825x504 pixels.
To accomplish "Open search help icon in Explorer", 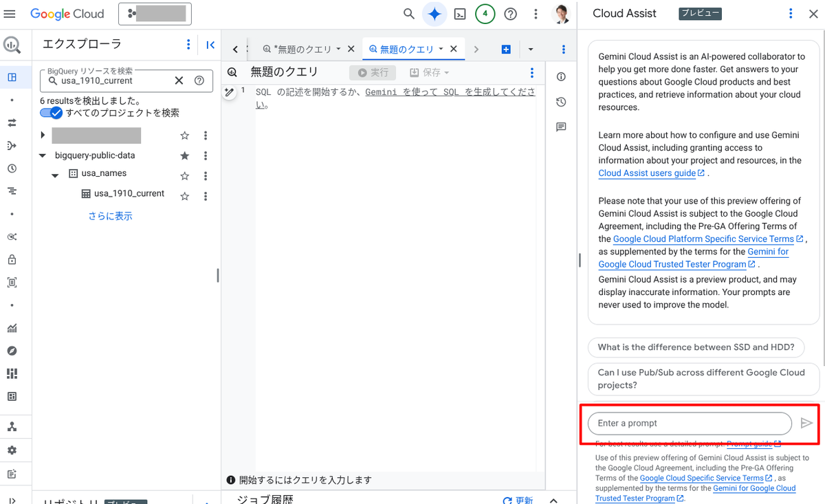I will pos(199,80).
